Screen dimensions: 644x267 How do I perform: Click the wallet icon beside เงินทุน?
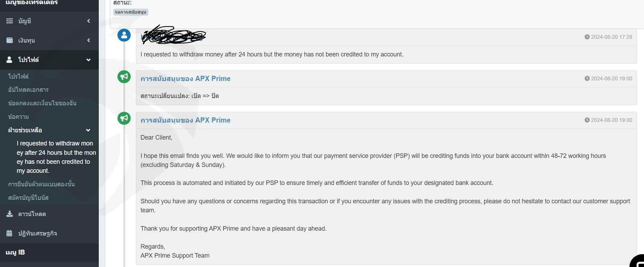(x=10, y=41)
